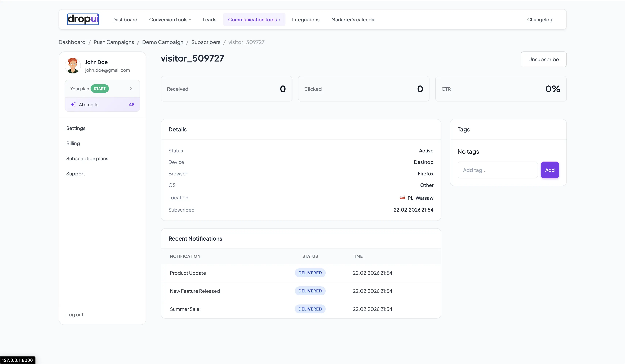Click John Doe's avatar picture
Image resolution: width=625 pixels, height=364 pixels.
coord(73,66)
